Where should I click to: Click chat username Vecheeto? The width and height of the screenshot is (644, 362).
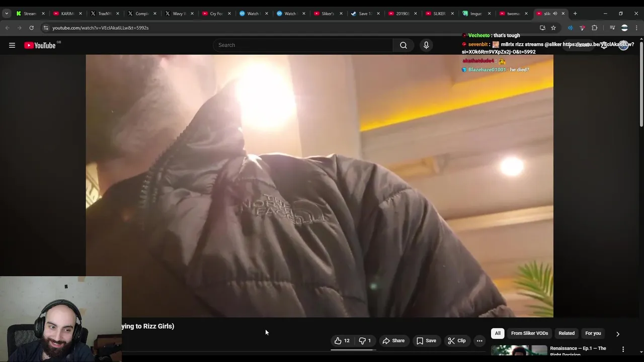tap(479, 36)
